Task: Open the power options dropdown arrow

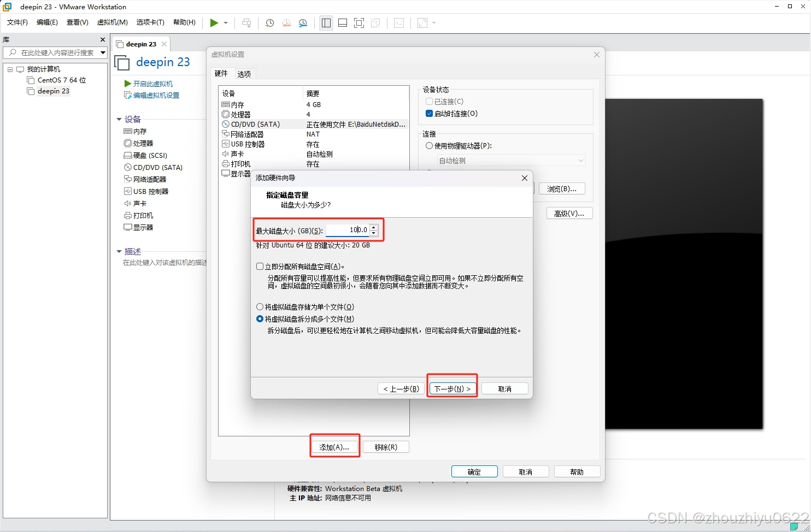Action: (226, 23)
